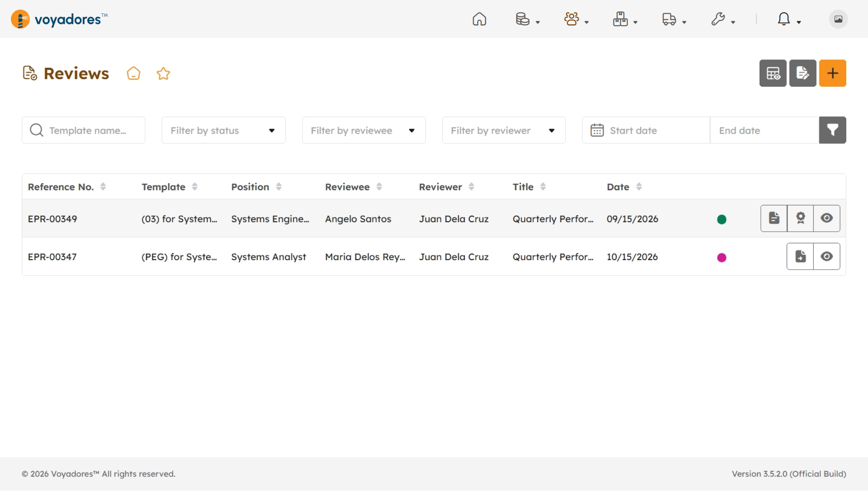Open the wrench tools menu in navbar

[723, 19]
